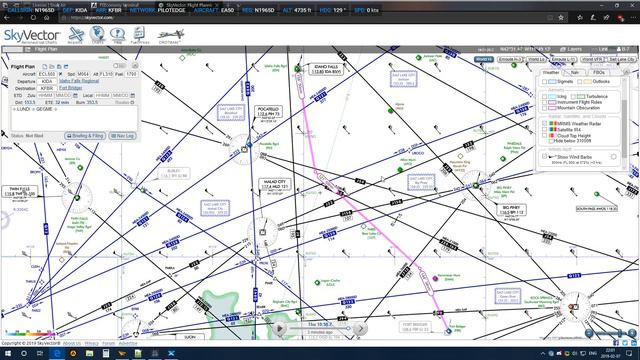Add this page to browser favorites star

[x=561, y=18]
